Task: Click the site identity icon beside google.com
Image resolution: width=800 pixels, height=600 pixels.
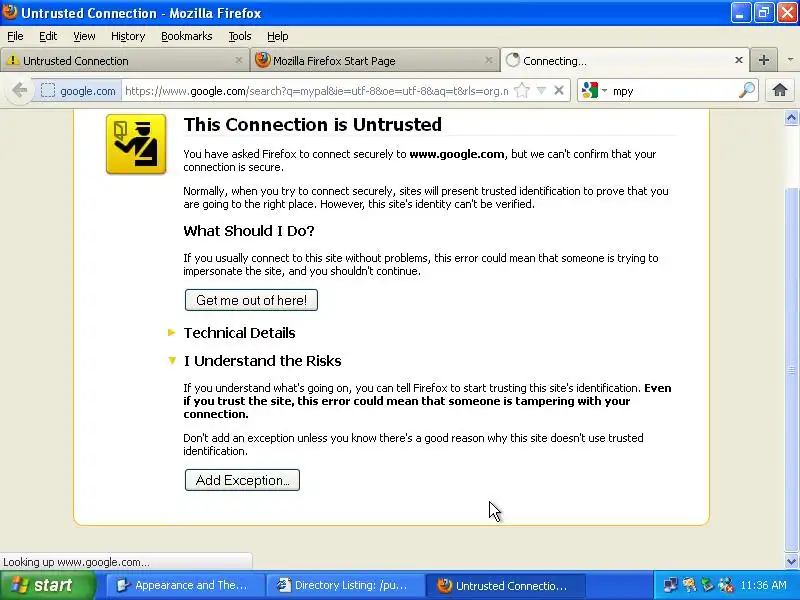Action: tap(47, 91)
